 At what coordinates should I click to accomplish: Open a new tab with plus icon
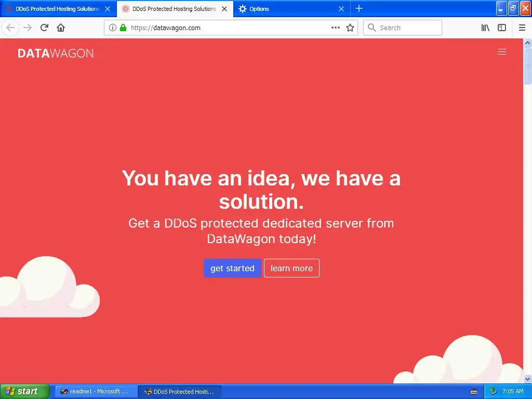(359, 8)
